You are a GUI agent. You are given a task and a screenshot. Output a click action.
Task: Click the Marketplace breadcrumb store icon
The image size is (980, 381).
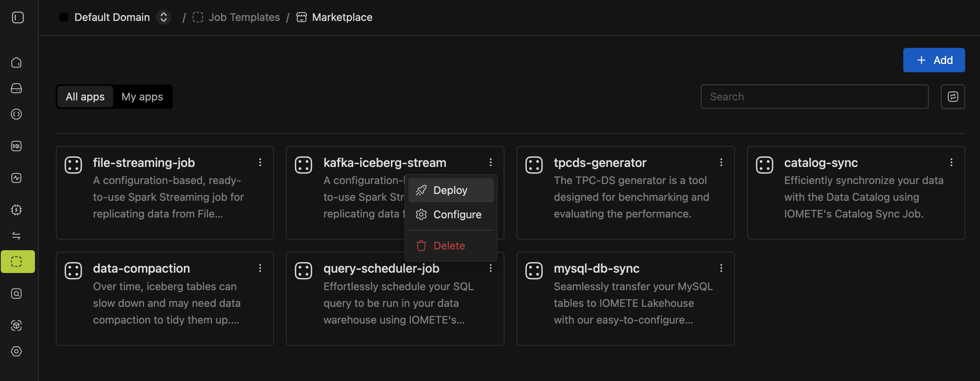(301, 17)
